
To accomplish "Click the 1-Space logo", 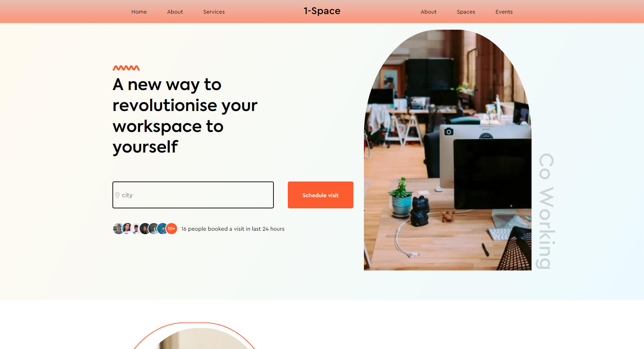I will [x=322, y=11].
